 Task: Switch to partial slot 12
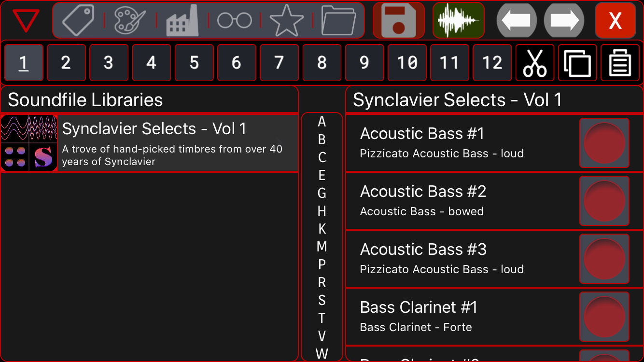click(x=492, y=63)
